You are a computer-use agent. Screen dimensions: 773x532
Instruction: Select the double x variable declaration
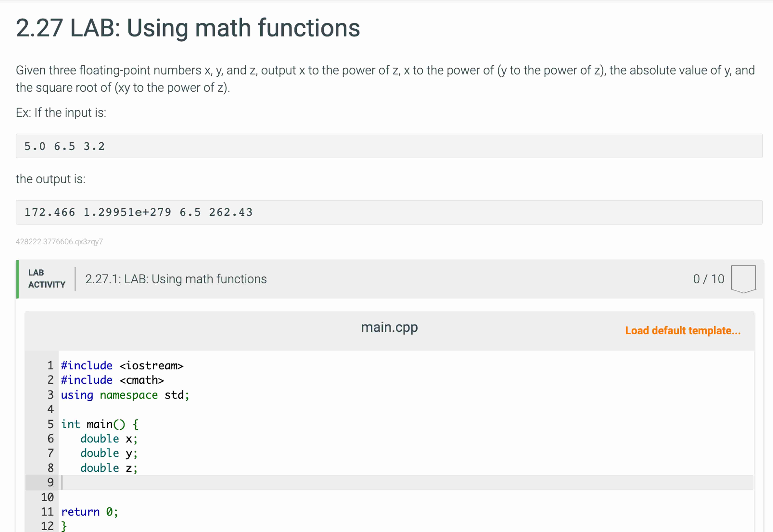click(108, 439)
